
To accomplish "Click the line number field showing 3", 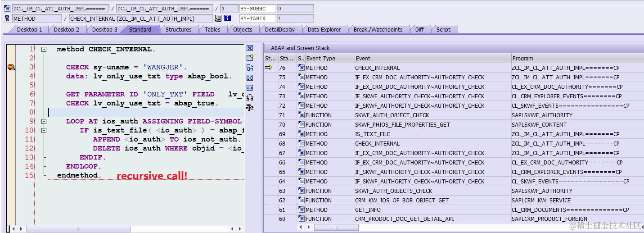I will 229,9.
